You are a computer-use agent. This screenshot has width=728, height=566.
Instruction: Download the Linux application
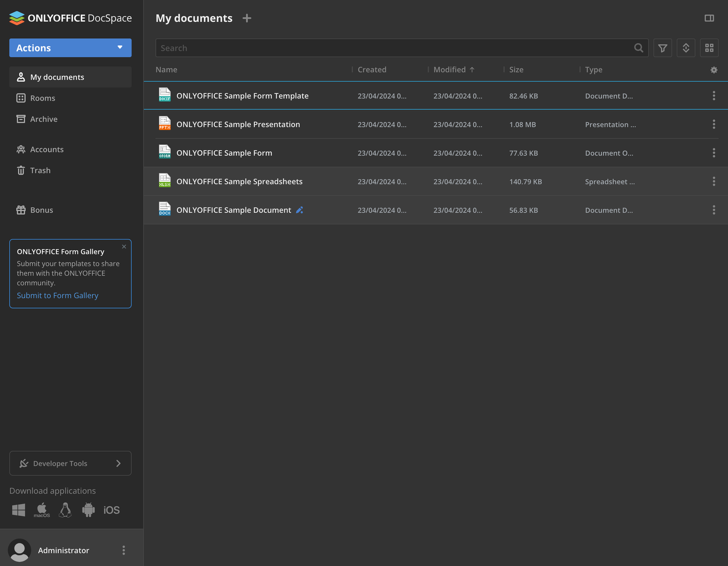[65, 510]
